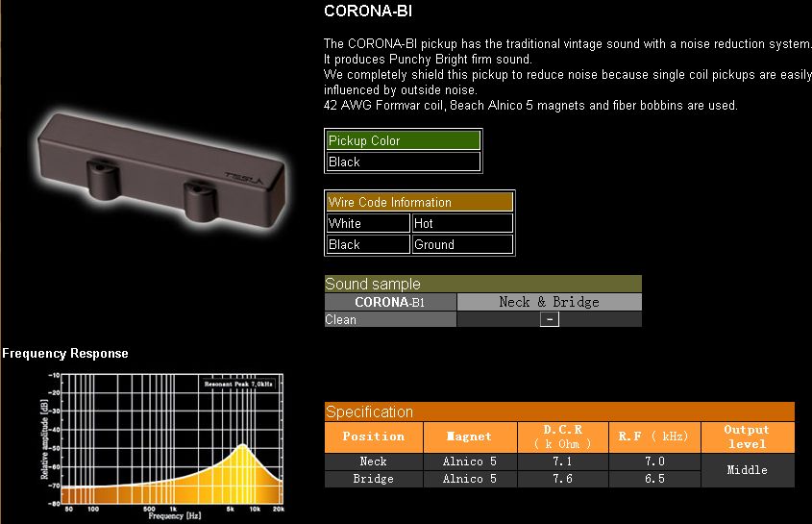Open the Frequency Response graph image
Image resolution: width=812 pixels, height=524 pixels.
162,446
